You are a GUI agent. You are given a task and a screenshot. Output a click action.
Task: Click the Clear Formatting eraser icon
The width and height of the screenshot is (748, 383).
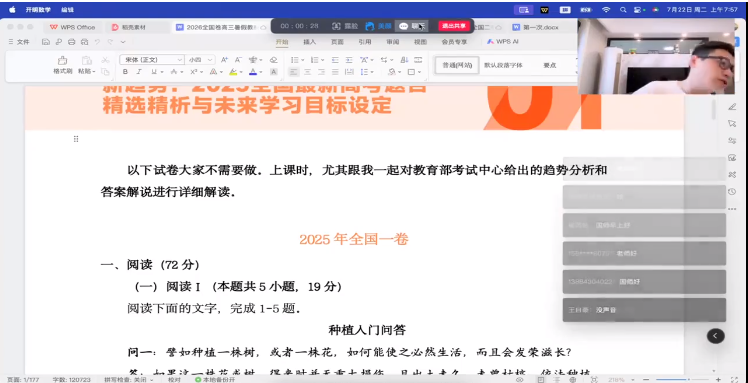[x=273, y=60]
